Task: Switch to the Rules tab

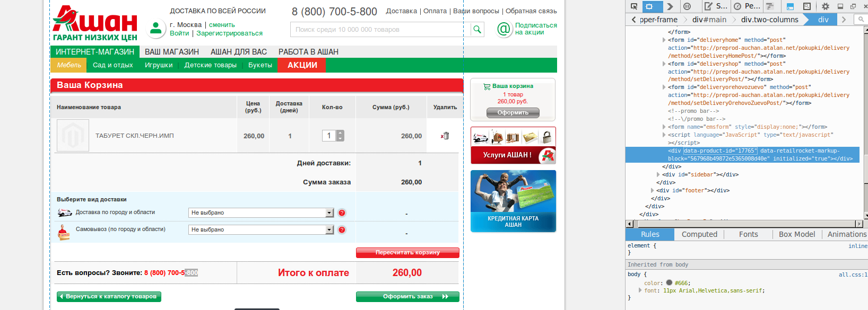Action: pos(650,234)
